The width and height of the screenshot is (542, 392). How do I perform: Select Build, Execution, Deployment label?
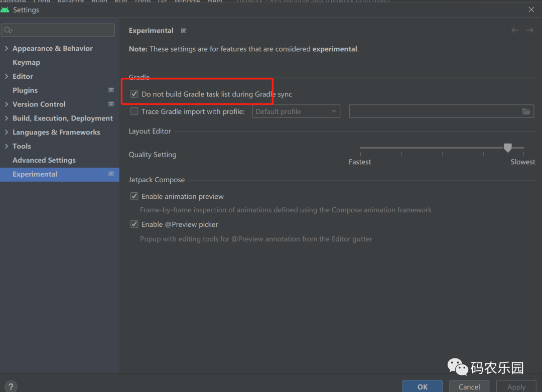(x=63, y=118)
